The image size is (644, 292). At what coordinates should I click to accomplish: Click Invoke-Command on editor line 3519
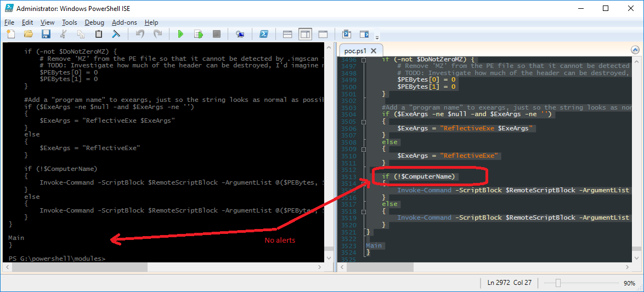(424, 218)
